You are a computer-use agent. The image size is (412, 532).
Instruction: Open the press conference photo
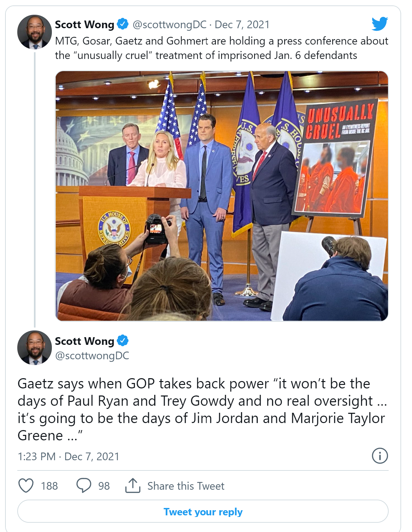click(222, 196)
